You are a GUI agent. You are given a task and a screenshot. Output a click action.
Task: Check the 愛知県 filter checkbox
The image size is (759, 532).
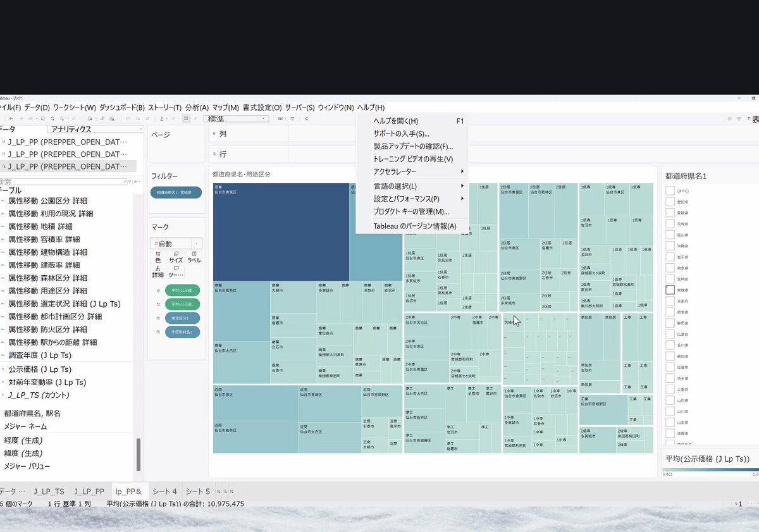(x=670, y=201)
